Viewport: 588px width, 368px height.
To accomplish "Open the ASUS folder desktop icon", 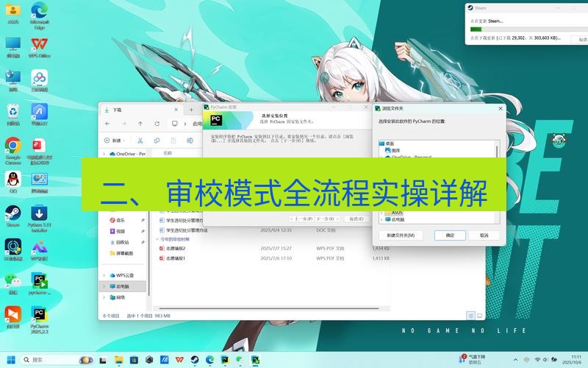I will click(x=13, y=14).
